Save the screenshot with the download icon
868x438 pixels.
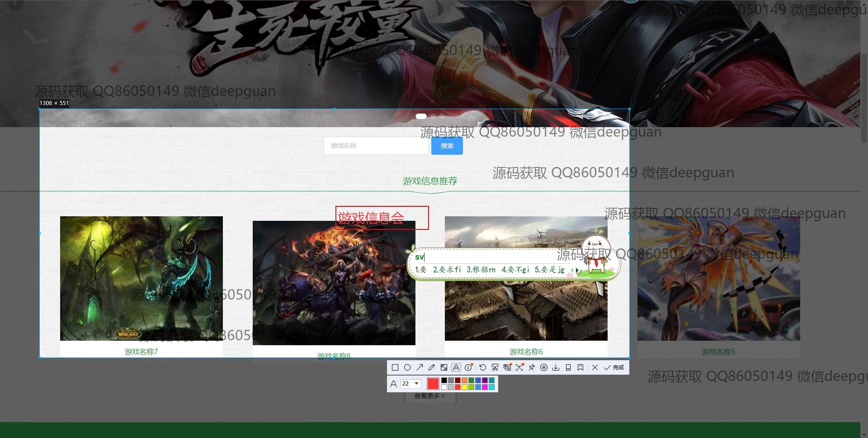point(556,367)
